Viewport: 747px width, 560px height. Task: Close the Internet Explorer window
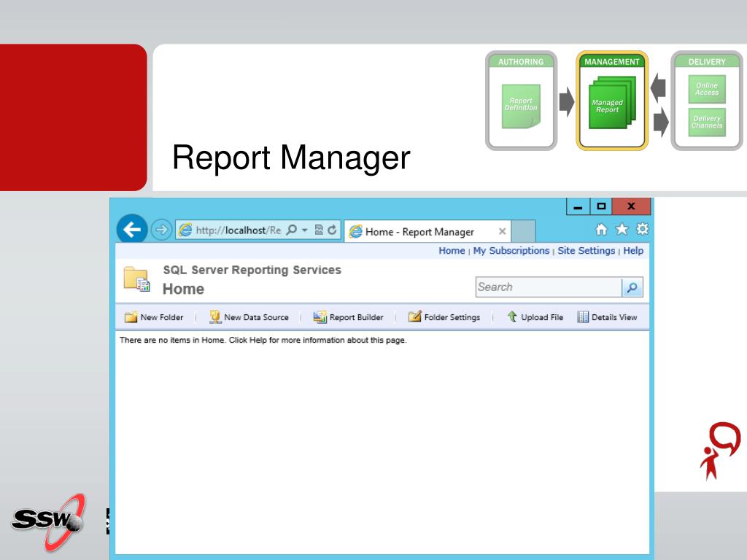(631, 206)
